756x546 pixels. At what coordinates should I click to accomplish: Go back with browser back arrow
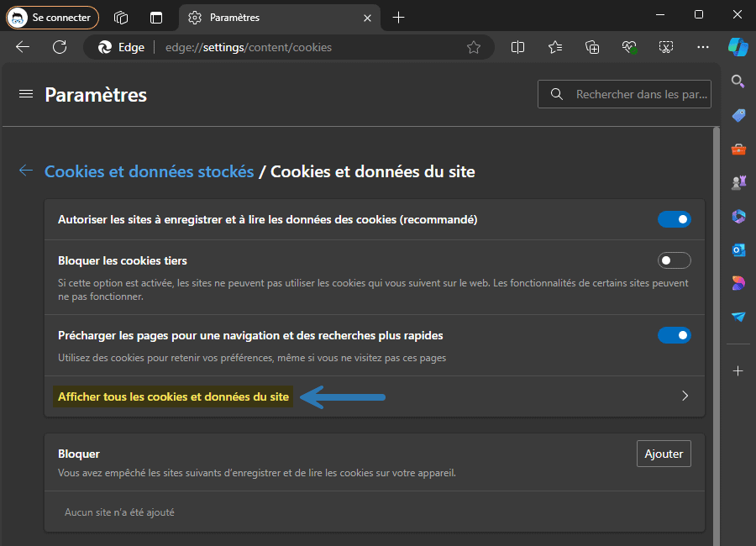click(23, 47)
